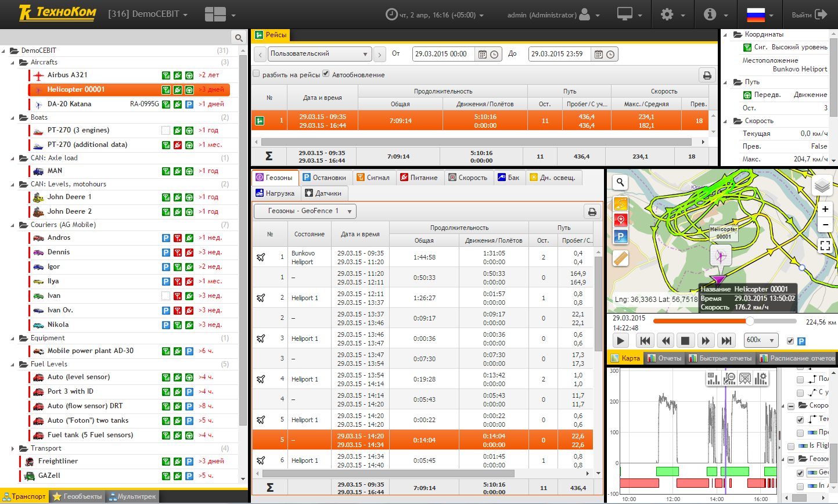Click the Выйти logout button
This screenshot has height=504, width=838.
pos(809,15)
